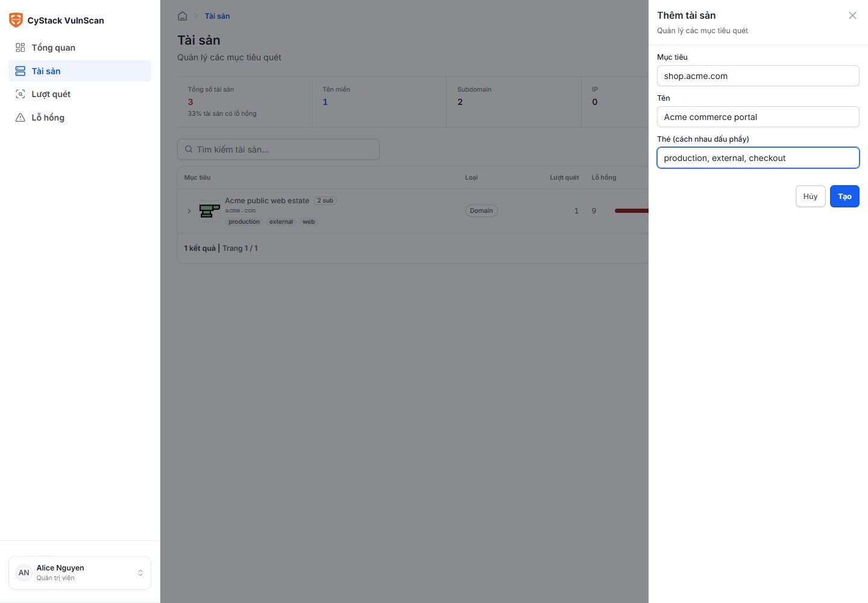Click the CyStack VulnScan shield logo
This screenshot has height=603, width=868.
pos(16,20)
